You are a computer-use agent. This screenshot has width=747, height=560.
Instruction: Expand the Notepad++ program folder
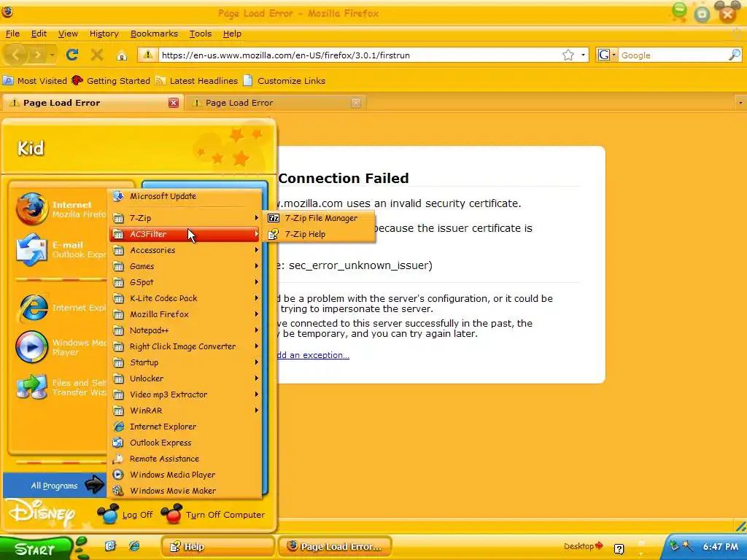[x=186, y=330]
